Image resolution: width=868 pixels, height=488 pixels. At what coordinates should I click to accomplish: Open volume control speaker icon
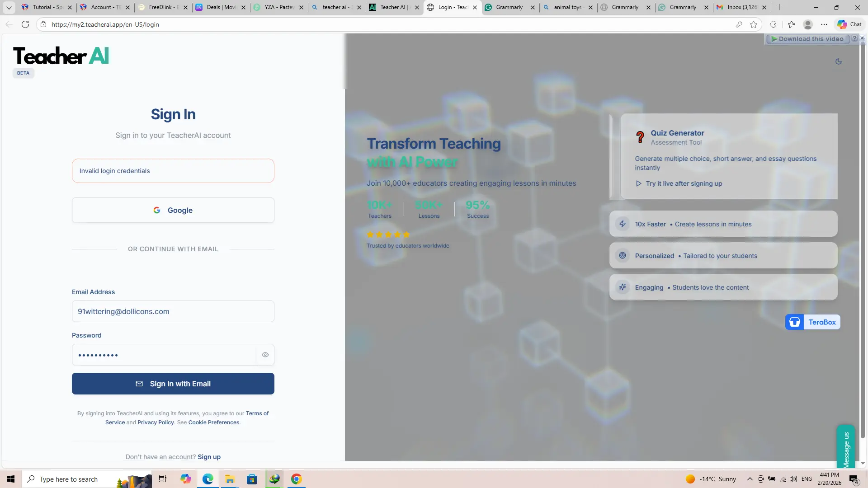click(793, 479)
